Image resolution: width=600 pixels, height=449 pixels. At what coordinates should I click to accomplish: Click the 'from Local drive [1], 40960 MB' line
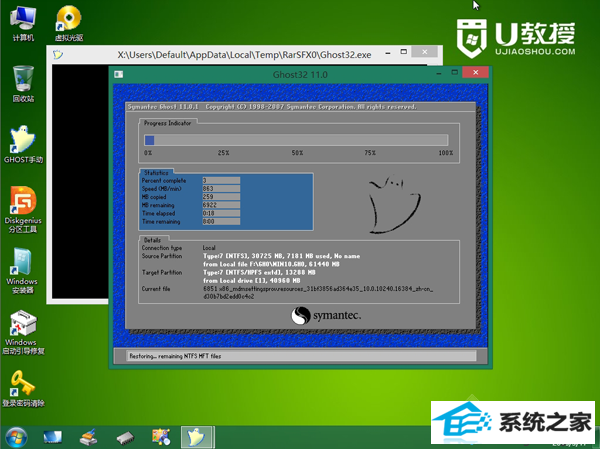[251, 281]
